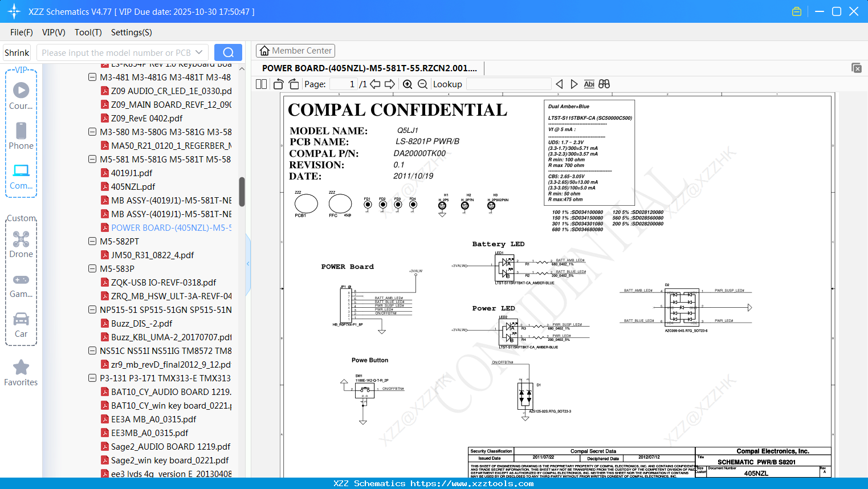Open the Member Center

[x=295, y=51]
